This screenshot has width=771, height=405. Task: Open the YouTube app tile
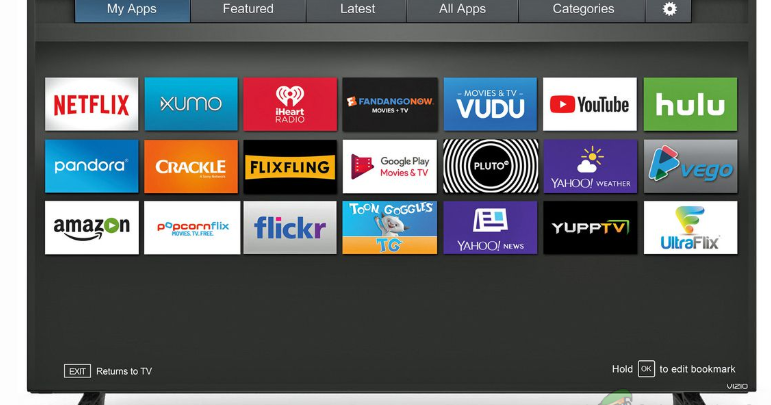click(x=590, y=104)
